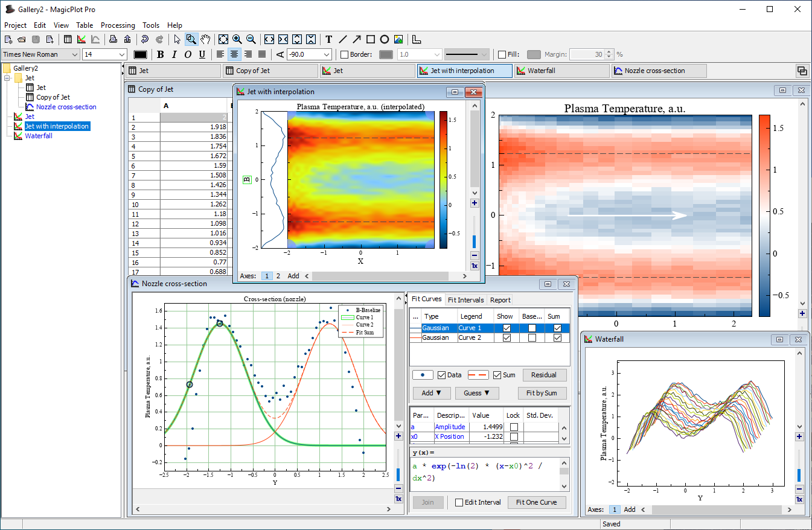
Task: Select the hand pan tool
Action: click(205, 39)
